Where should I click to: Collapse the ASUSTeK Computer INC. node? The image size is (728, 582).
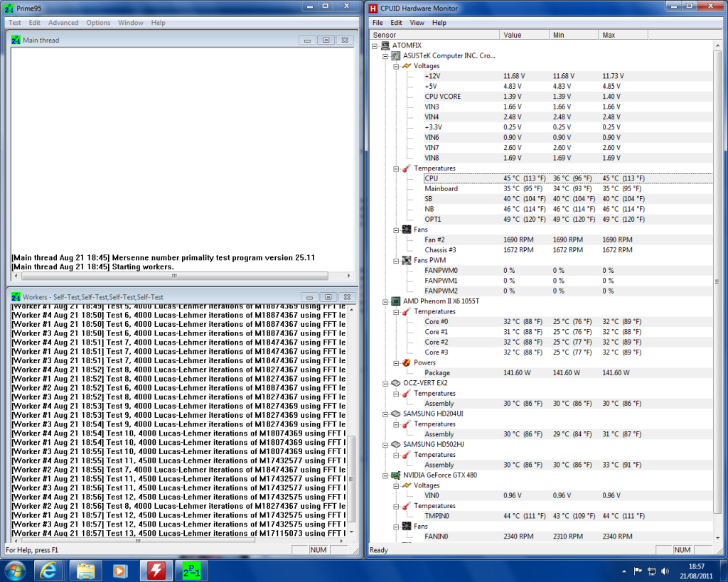385,55
